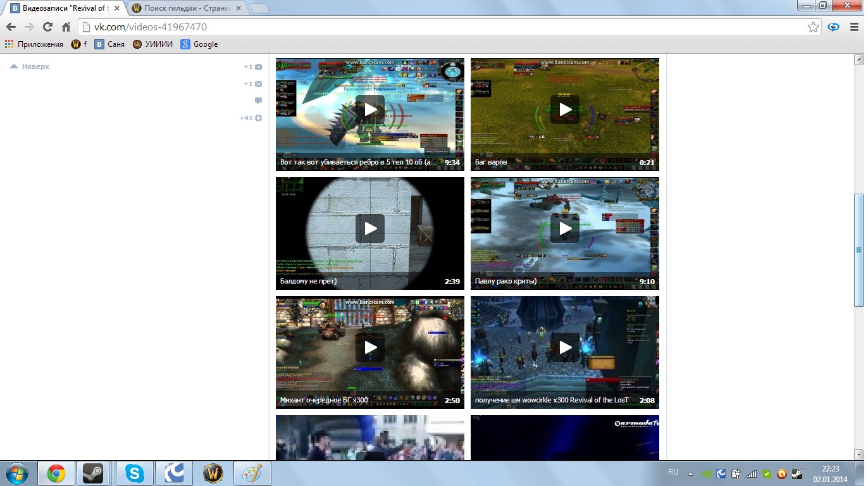This screenshot has height=486, width=868.
Task: Click the 'Павлу рако криты)' title text
Action: pos(505,282)
